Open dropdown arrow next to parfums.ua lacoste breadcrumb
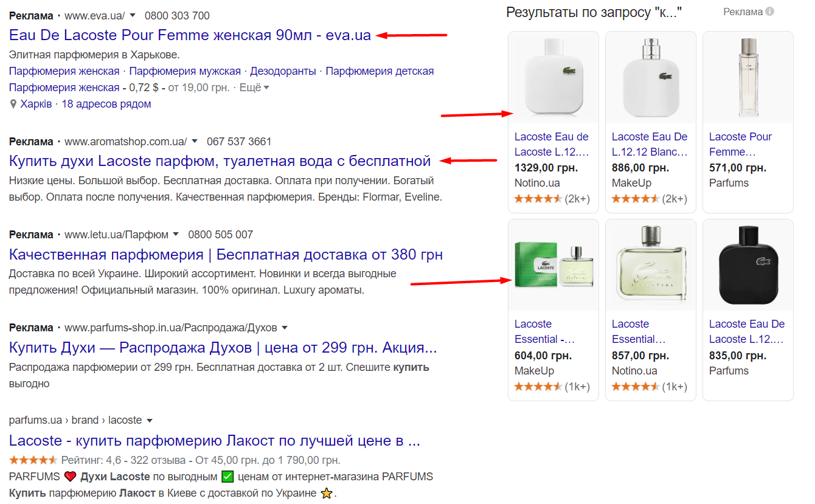815x504 pixels. [150, 420]
